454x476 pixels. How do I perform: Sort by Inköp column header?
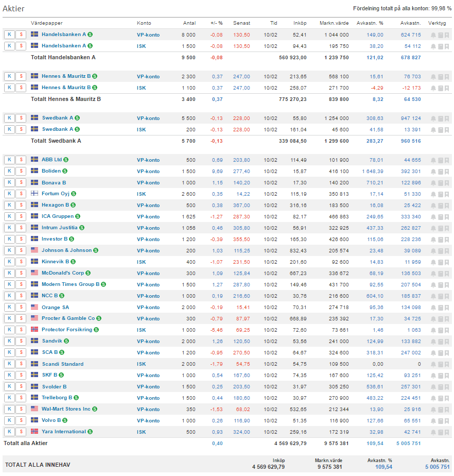tap(300, 23)
